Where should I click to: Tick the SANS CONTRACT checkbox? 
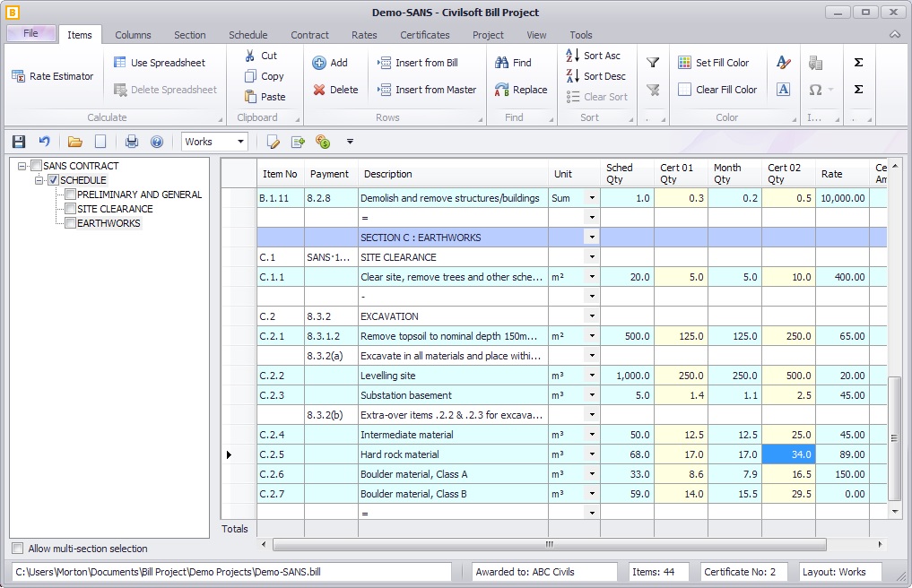tap(36, 166)
